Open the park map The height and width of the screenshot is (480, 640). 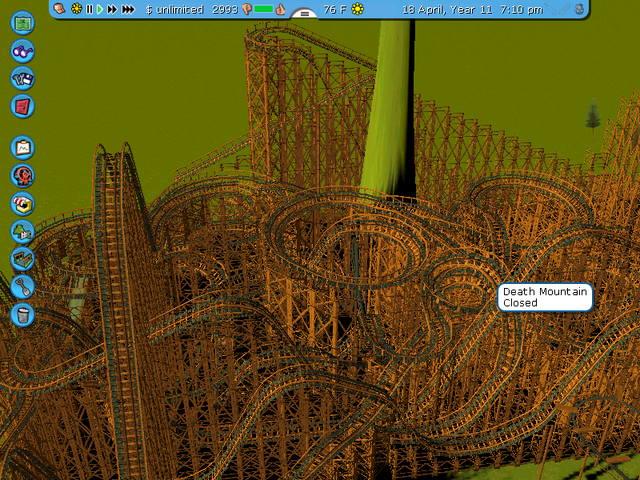[x=22, y=23]
